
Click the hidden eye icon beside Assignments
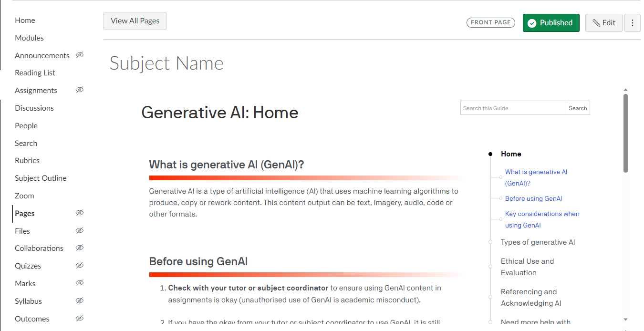tap(80, 90)
